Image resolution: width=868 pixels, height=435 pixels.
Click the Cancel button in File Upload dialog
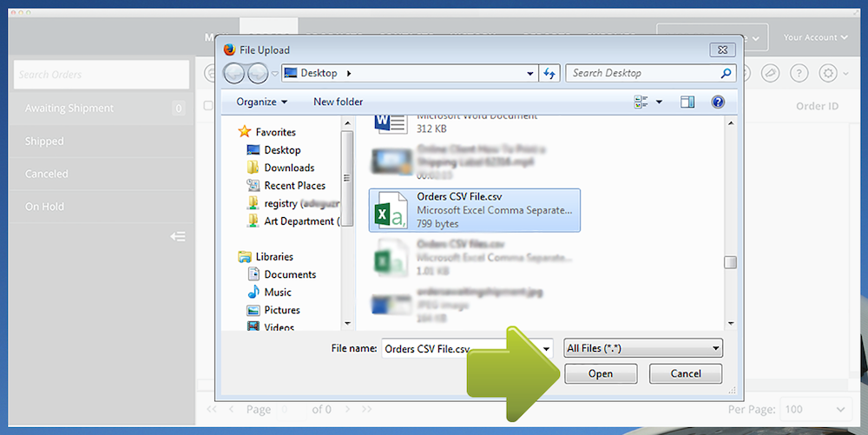coord(686,373)
